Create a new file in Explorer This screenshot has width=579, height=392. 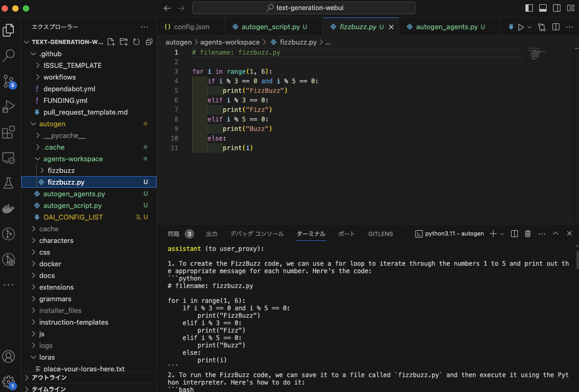[111, 42]
